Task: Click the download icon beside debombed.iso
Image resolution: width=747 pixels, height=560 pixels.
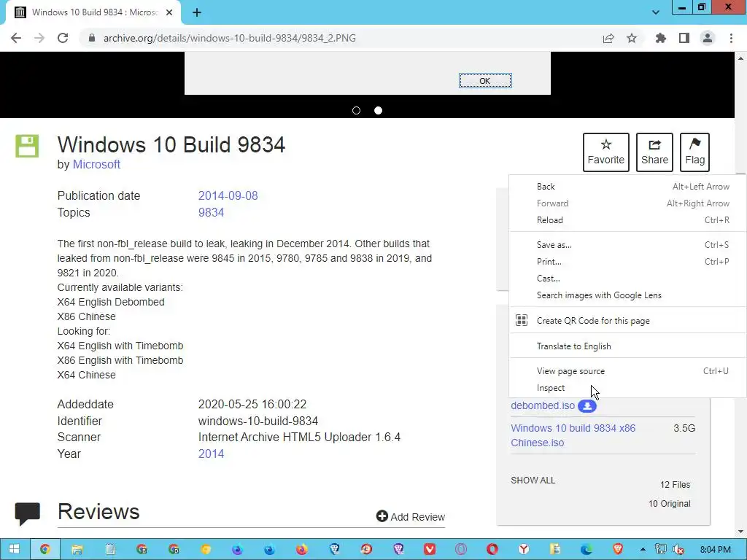Action: click(587, 405)
